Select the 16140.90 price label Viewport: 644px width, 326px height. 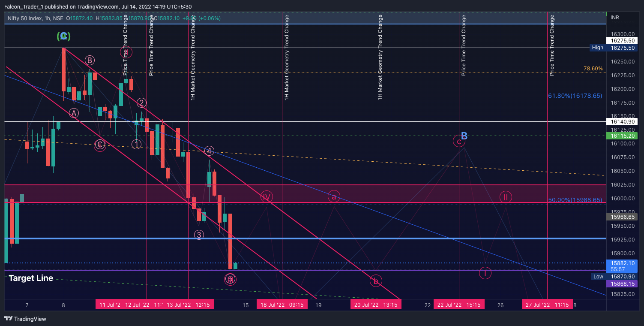[622, 122]
